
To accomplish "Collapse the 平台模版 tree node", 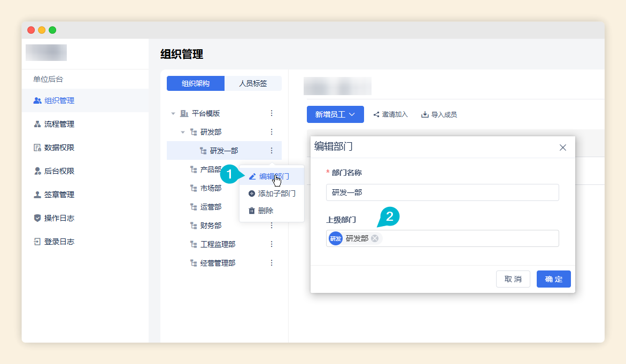I will [x=173, y=113].
